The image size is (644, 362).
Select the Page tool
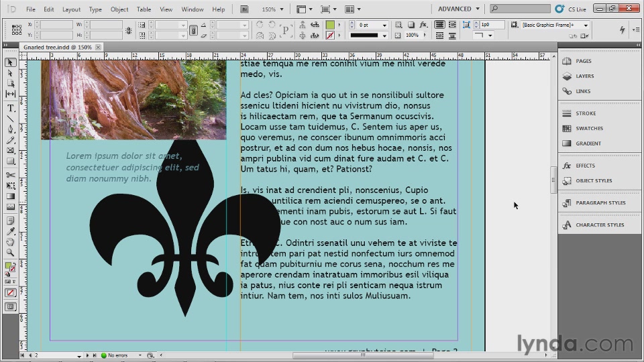(x=10, y=83)
